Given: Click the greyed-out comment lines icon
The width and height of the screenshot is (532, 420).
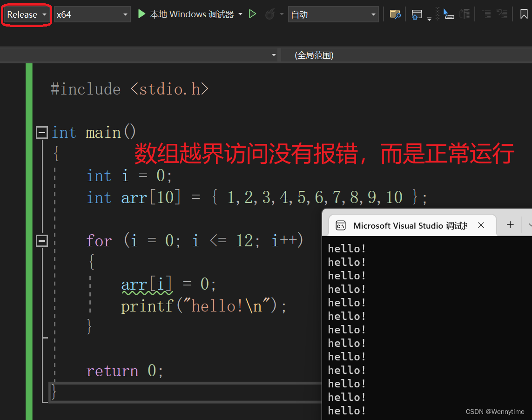Looking at the screenshot, I should pos(465,14).
